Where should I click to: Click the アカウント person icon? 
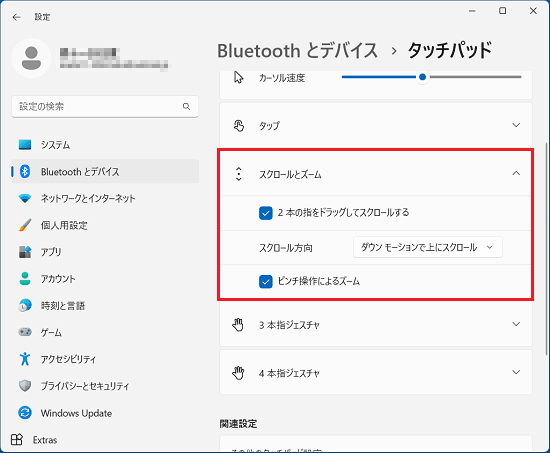25,279
